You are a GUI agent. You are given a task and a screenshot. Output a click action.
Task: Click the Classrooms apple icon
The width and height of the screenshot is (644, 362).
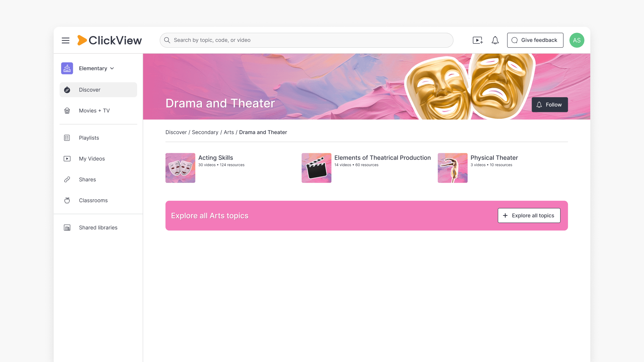[67, 200]
